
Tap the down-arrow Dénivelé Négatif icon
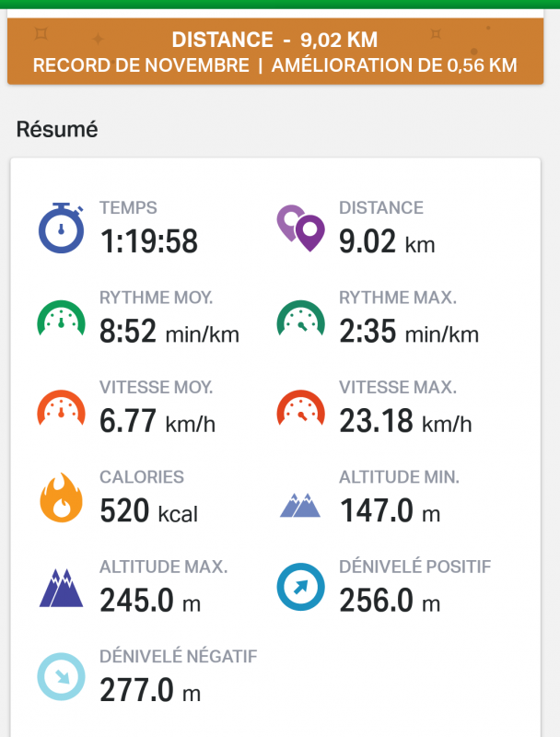coord(61,677)
